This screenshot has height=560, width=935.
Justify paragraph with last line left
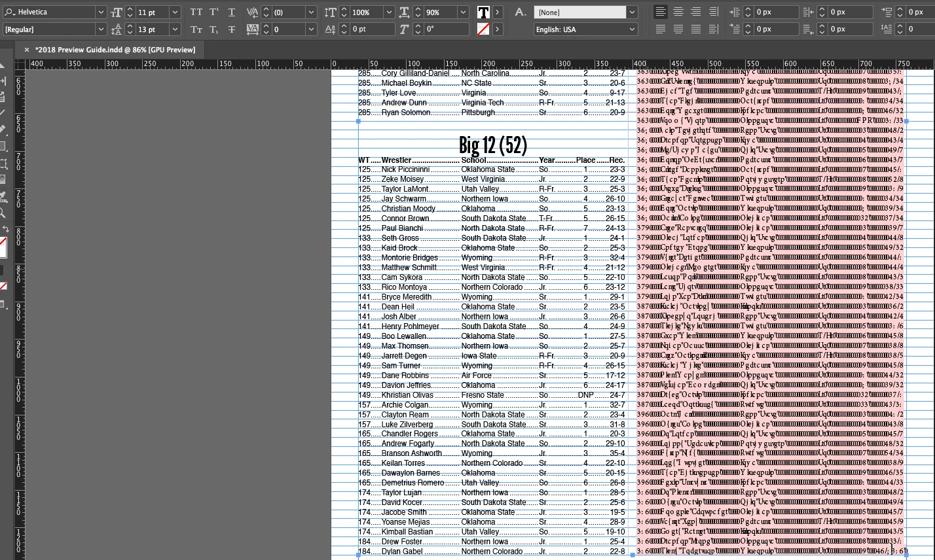pyautogui.click(x=661, y=29)
